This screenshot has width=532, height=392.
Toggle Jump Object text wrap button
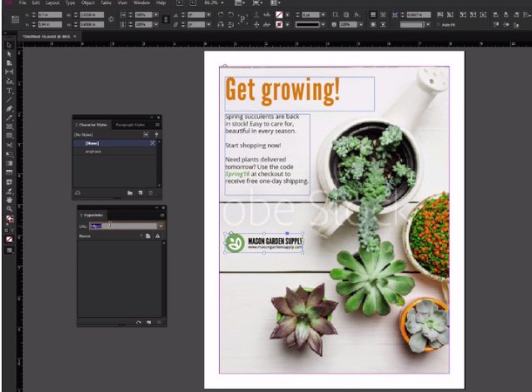tap(383, 24)
